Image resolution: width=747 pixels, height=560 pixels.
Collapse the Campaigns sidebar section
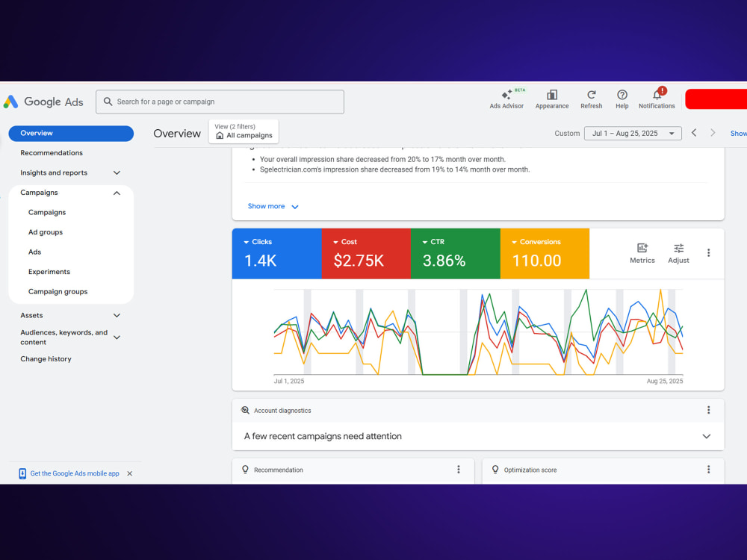pos(117,193)
